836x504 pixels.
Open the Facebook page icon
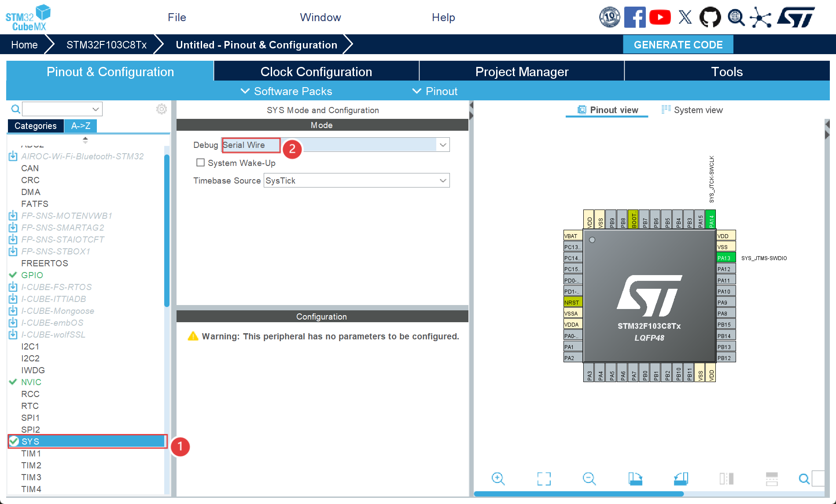pyautogui.click(x=635, y=17)
